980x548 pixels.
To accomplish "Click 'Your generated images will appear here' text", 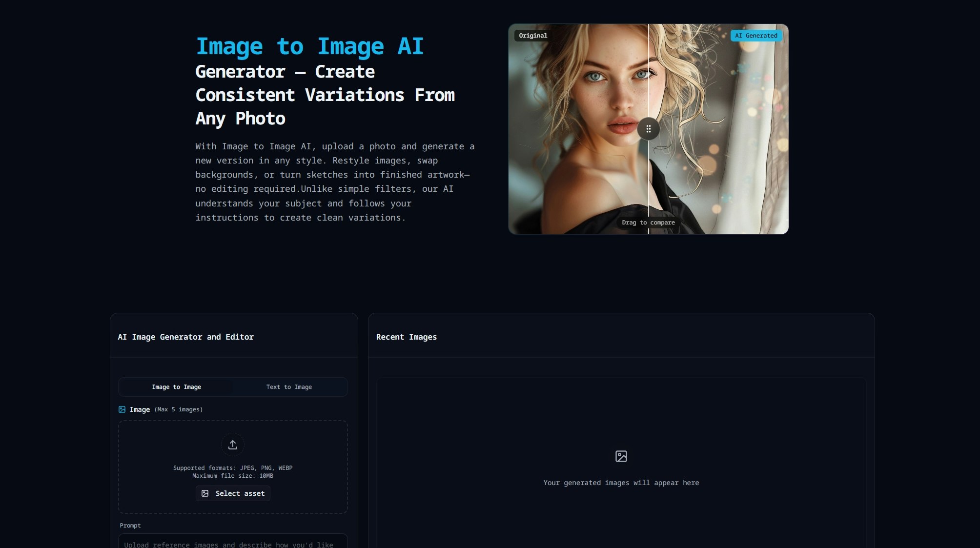I will (x=621, y=483).
